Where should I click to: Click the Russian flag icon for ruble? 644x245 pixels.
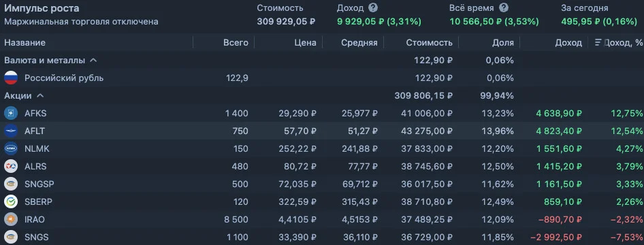click(x=11, y=78)
